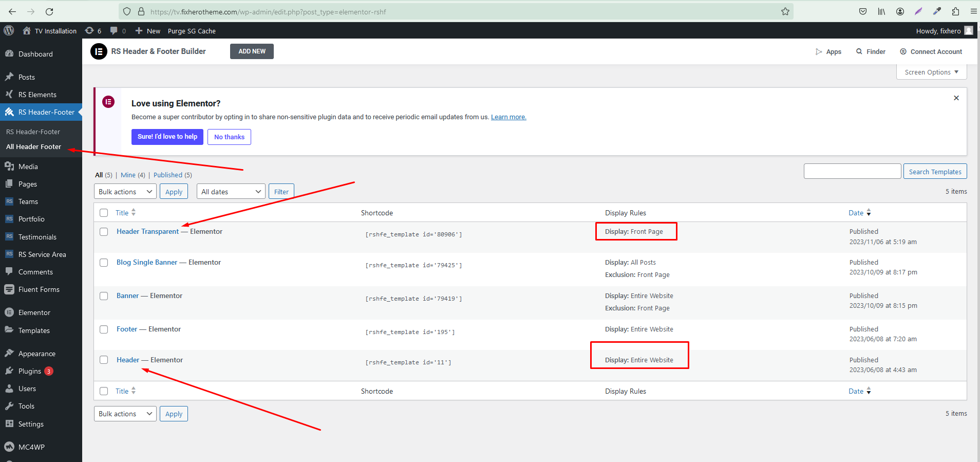
Task: Tick the select-all checkbox in table footer
Action: pyautogui.click(x=104, y=391)
